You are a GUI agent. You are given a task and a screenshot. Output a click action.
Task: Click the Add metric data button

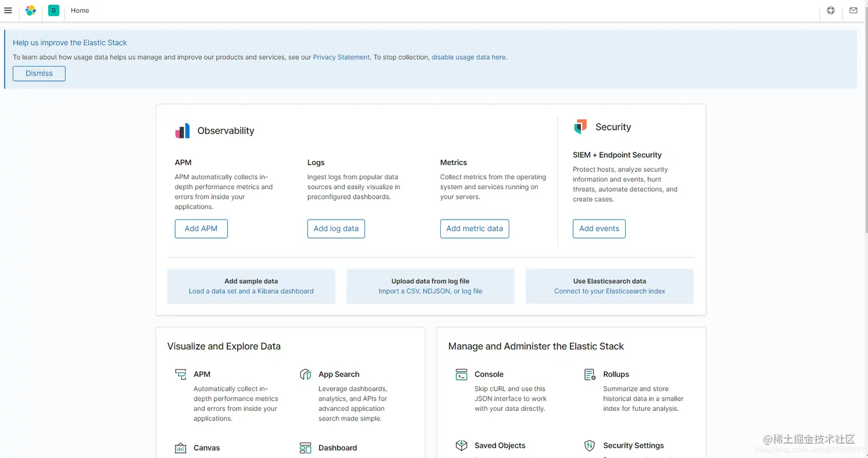click(x=474, y=229)
